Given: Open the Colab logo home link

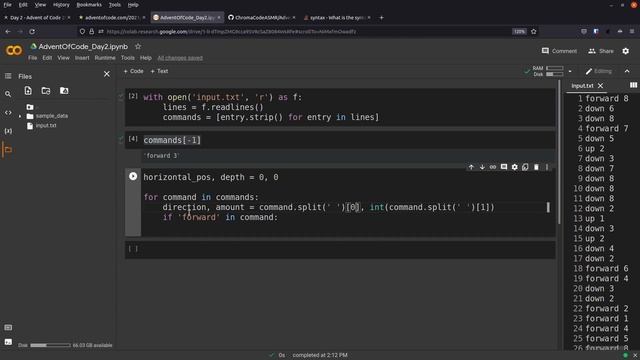Looking at the screenshot, I should (14, 50).
